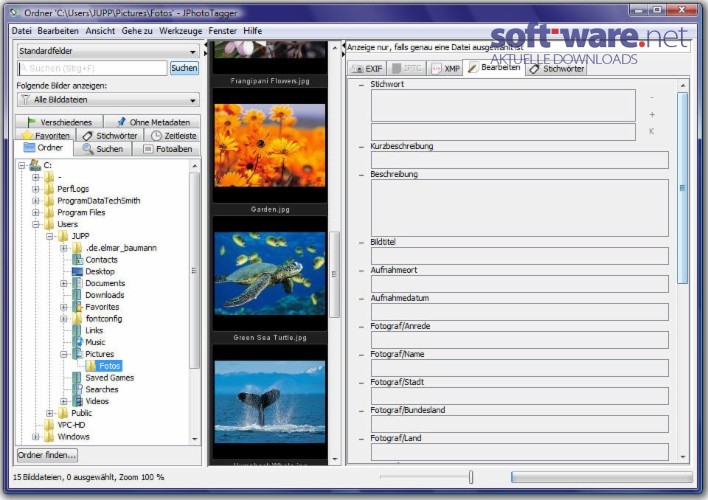Collapse the Users folder
This screenshot has height=500, width=708.
[x=36, y=224]
